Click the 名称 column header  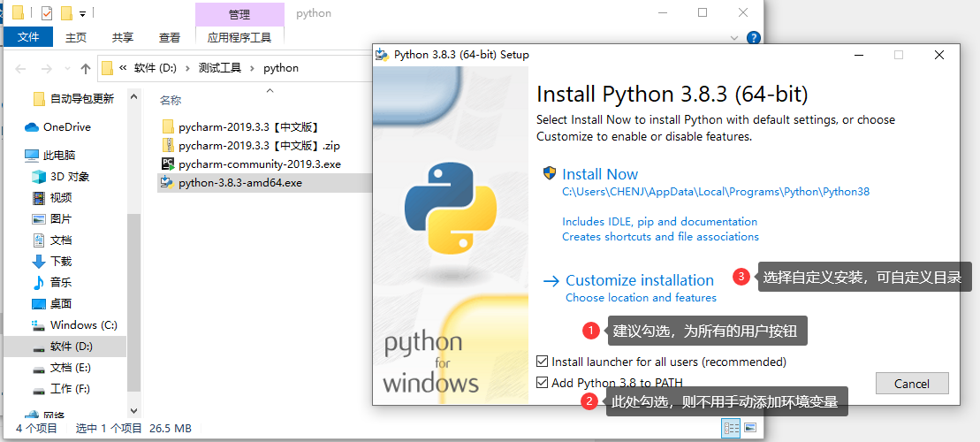click(x=171, y=100)
